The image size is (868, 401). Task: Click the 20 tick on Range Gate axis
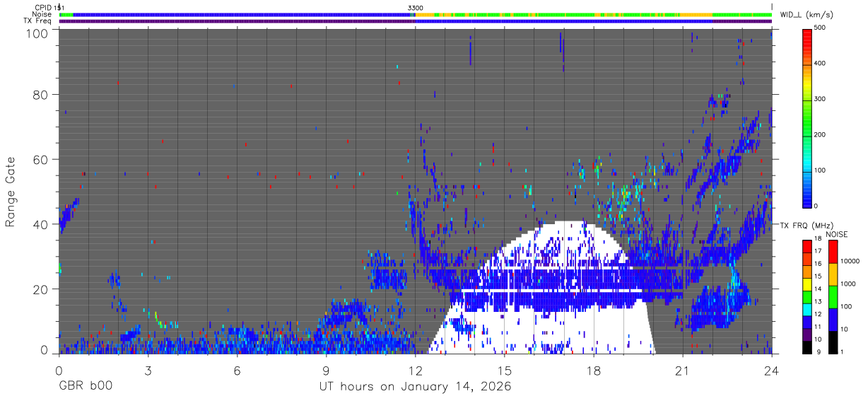[x=41, y=289]
